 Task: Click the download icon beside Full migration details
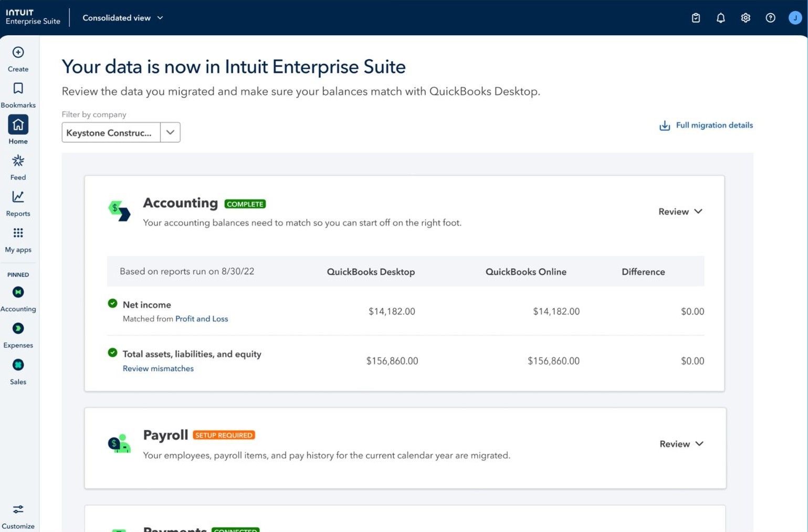tap(665, 125)
